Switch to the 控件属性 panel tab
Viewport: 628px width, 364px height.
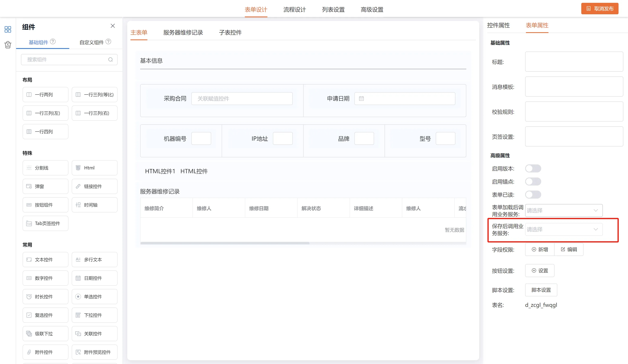click(498, 25)
